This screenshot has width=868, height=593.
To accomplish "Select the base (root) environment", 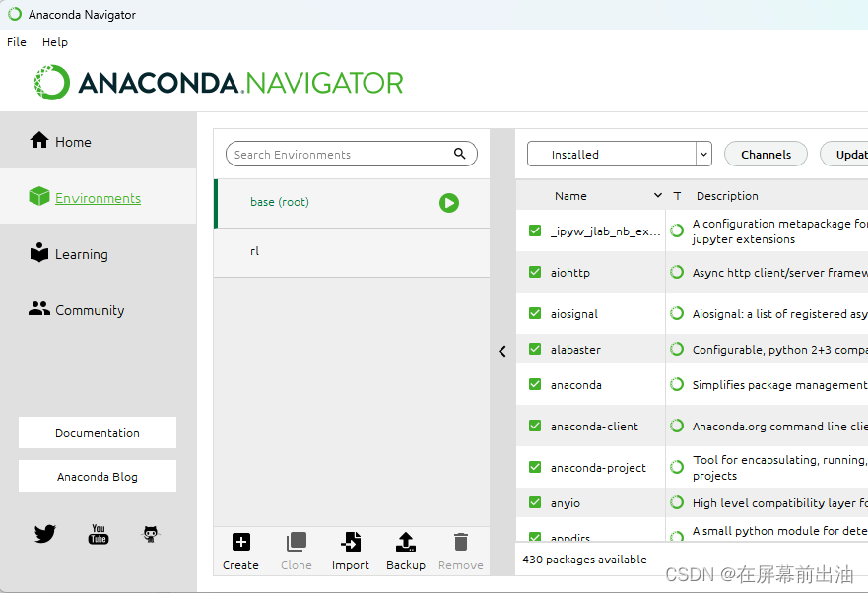I will click(x=352, y=203).
